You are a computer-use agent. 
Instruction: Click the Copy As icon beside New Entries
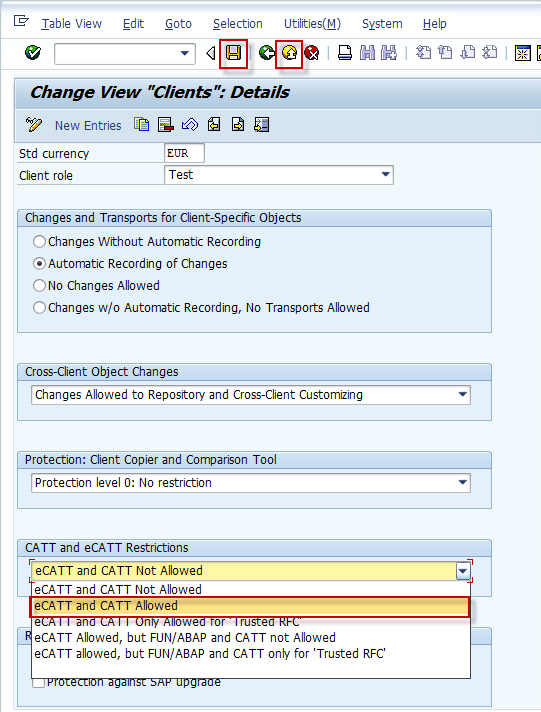tap(142, 124)
